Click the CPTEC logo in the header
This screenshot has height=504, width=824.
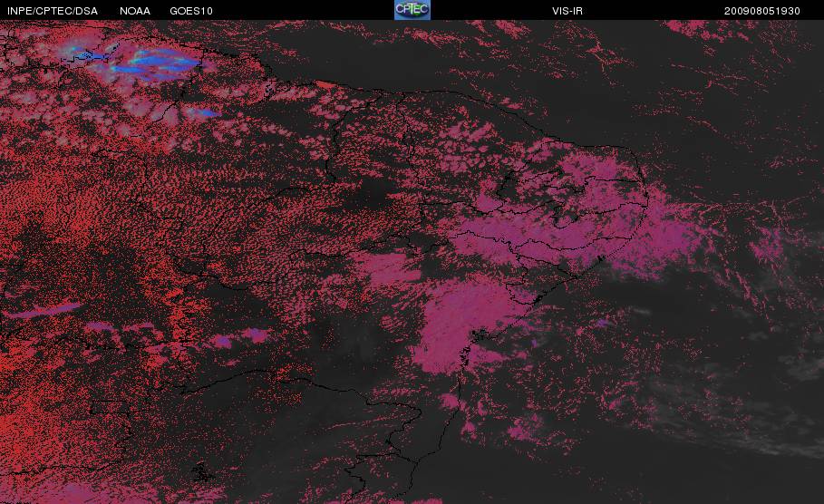412,9
